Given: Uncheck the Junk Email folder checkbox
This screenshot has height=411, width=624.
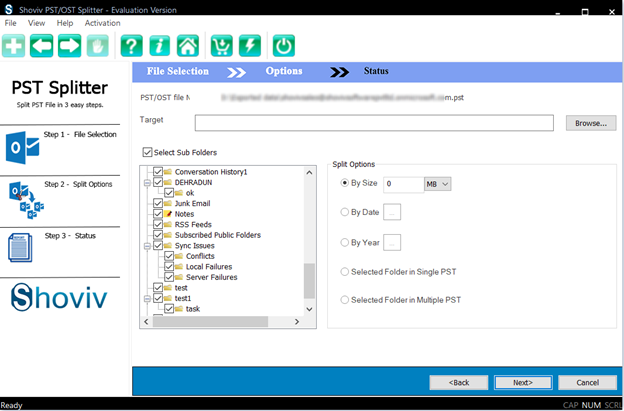Looking at the screenshot, I should [158, 203].
